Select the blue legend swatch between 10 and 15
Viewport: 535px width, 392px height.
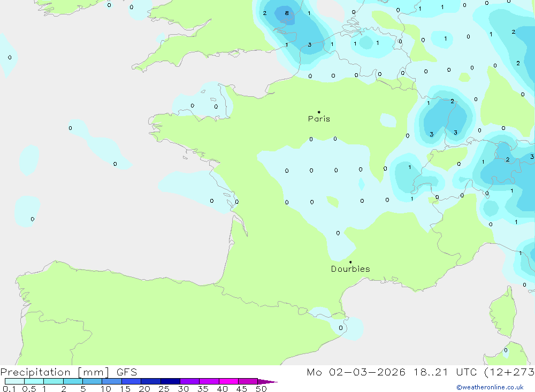tap(112, 381)
